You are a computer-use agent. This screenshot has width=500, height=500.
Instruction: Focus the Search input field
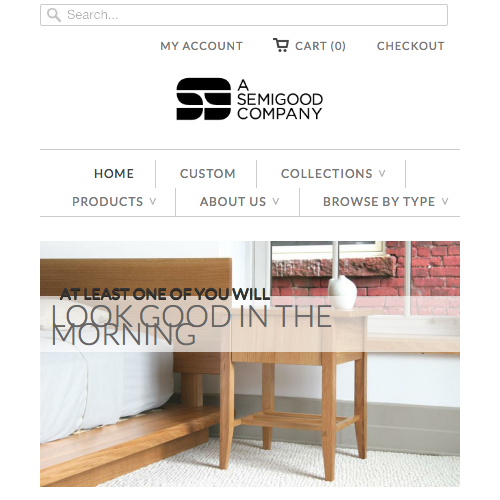tap(244, 15)
